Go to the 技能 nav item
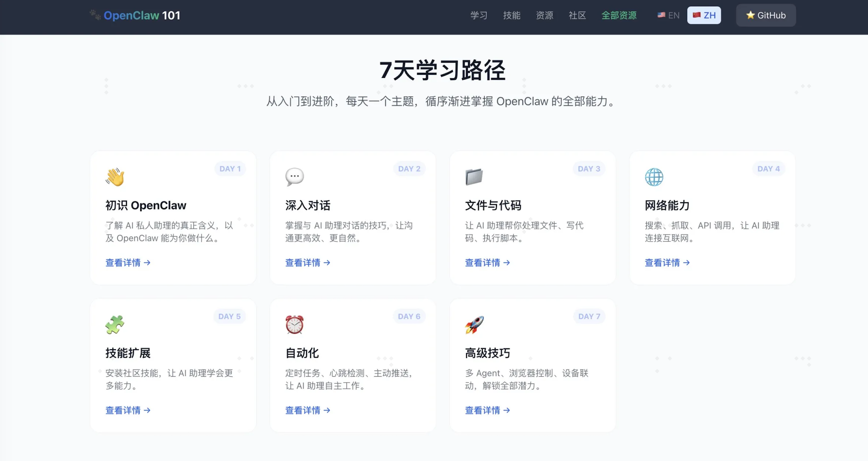This screenshot has width=868, height=461. [x=512, y=15]
